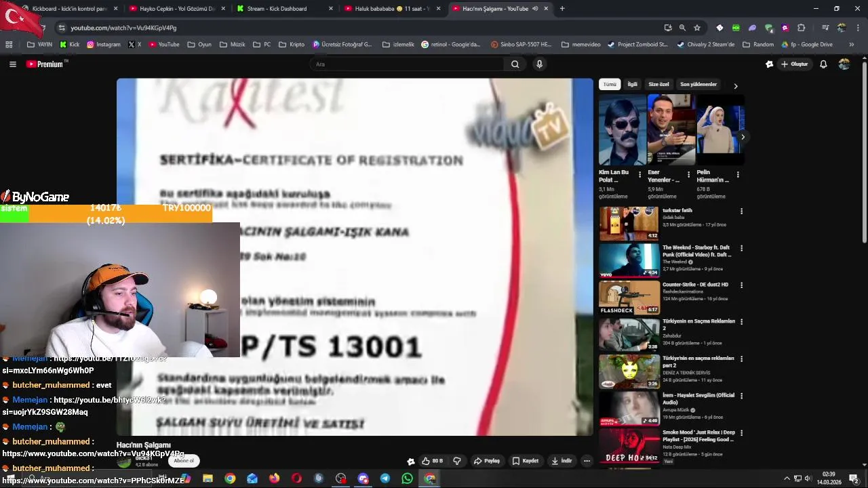Open File Explorer from the taskbar
868x488 pixels.
tap(208, 479)
